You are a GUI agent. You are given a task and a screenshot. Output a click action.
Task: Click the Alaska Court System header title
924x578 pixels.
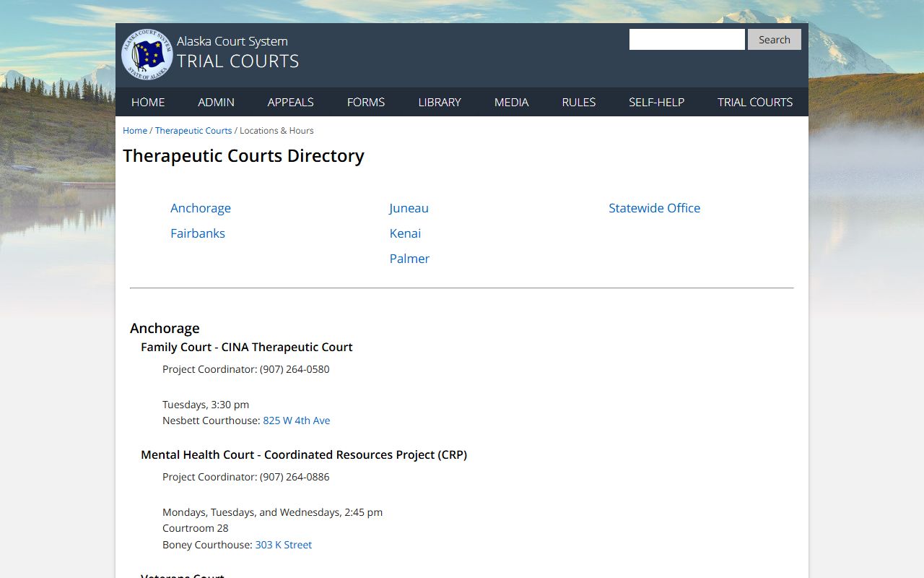pyautogui.click(x=232, y=41)
